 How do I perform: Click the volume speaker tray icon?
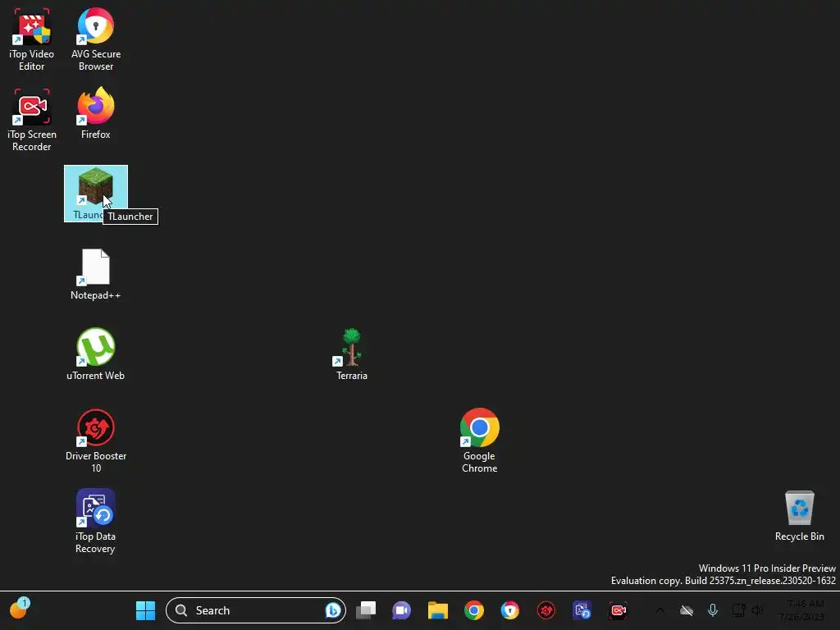pyautogui.click(x=757, y=610)
